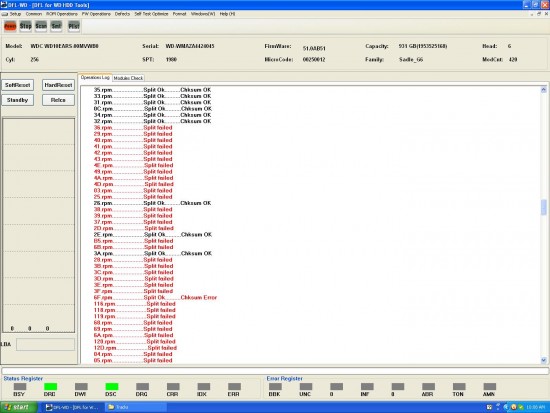Click the Stop toolbar button

(x=26, y=26)
